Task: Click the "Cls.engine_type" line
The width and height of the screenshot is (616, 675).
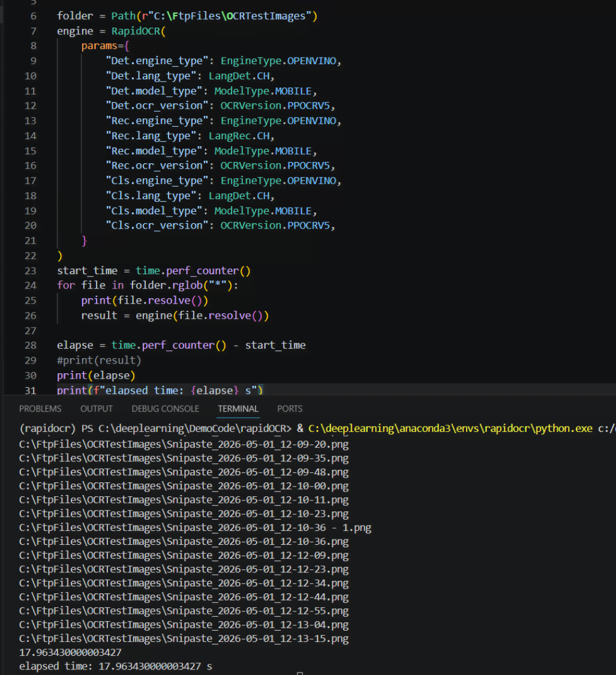Action: tap(223, 181)
